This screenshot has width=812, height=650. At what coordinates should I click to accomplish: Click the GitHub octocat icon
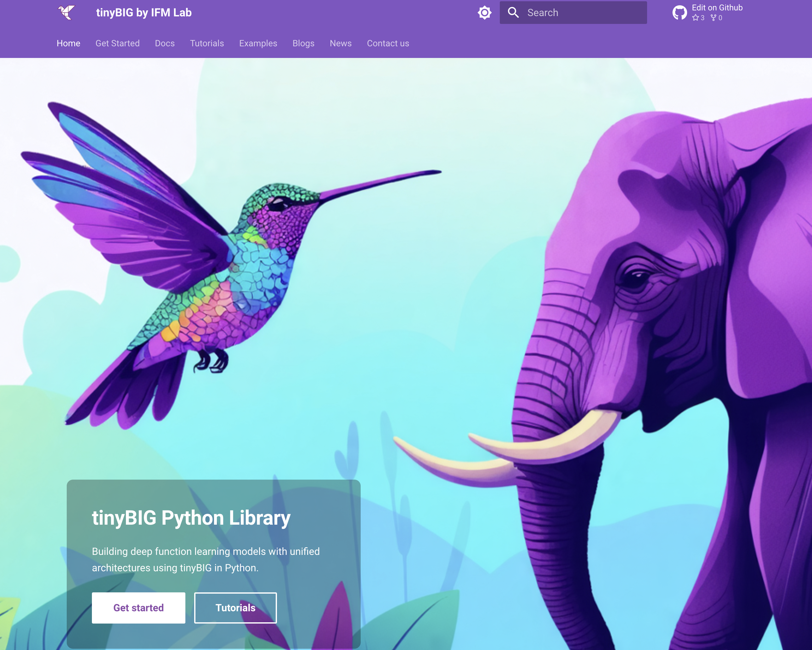pos(680,12)
